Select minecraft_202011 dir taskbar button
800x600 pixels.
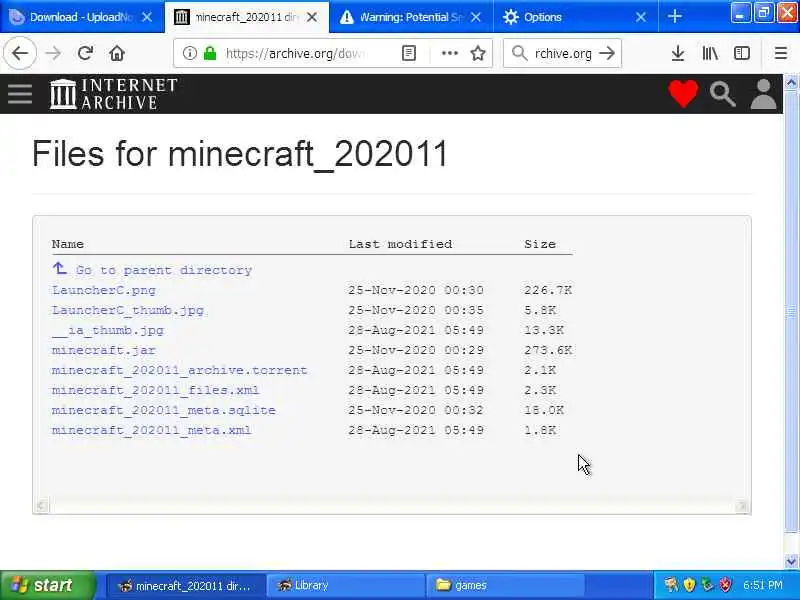(186, 585)
